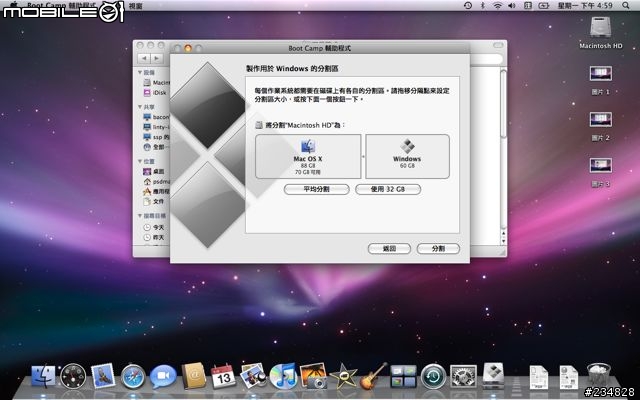Go forward in the Finder window
The width and height of the screenshot is (640, 400).
coord(156,58)
